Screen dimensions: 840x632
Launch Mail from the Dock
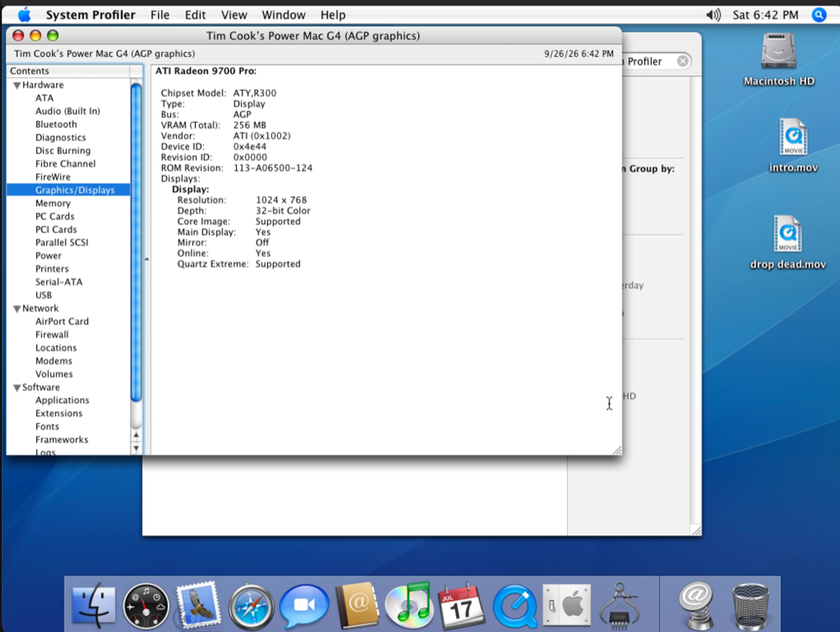click(x=198, y=604)
